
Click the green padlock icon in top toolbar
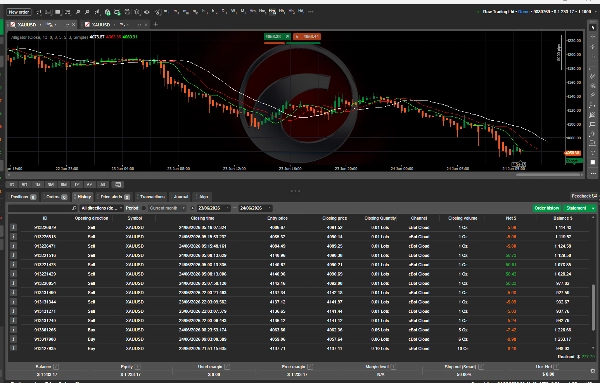[108, 12]
